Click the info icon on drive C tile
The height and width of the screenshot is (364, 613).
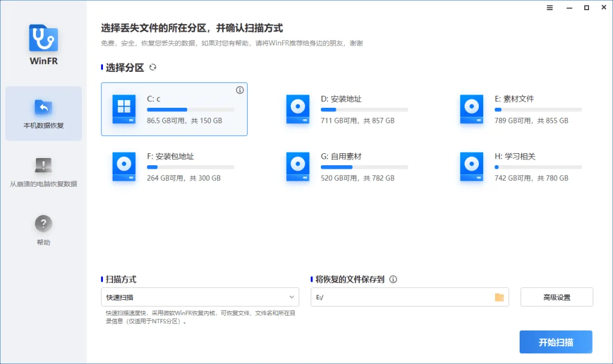click(x=239, y=90)
